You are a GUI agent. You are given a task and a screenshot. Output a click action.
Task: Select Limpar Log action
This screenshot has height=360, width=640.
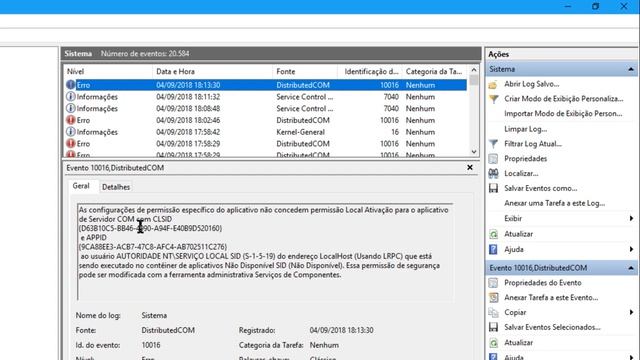[525, 129]
